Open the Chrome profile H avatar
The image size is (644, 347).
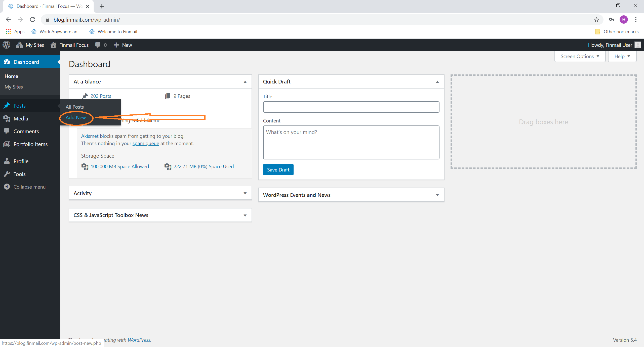(624, 19)
